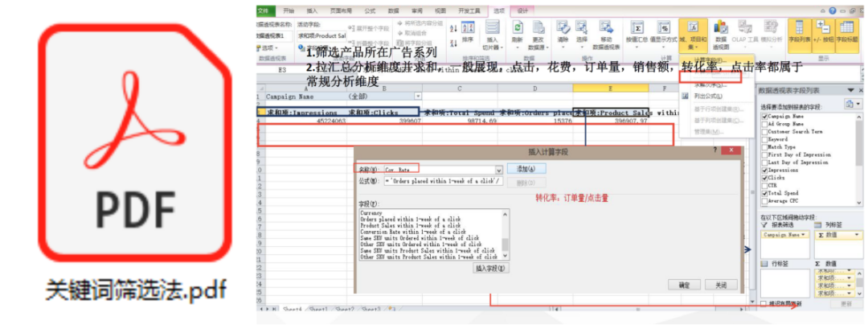The height and width of the screenshot is (325, 868).
Task: Click the sort A to Z ascending icon
Action: (453, 29)
